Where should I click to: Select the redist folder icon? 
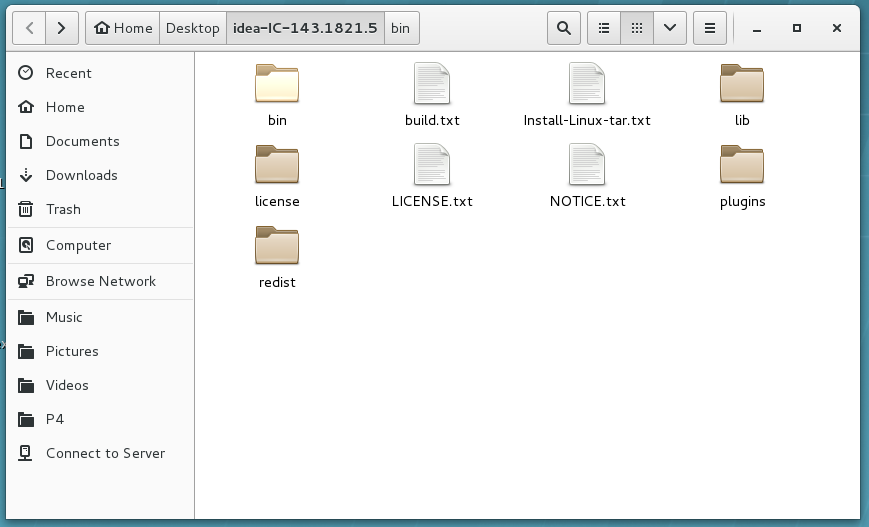click(277, 245)
